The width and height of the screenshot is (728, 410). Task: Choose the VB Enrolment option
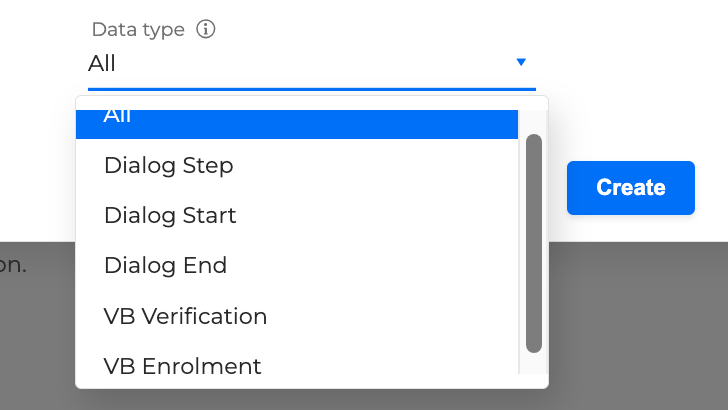(x=182, y=366)
